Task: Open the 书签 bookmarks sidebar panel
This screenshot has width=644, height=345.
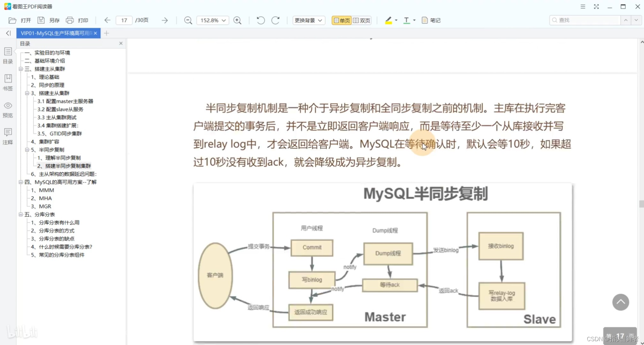Action: [x=8, y=82]
